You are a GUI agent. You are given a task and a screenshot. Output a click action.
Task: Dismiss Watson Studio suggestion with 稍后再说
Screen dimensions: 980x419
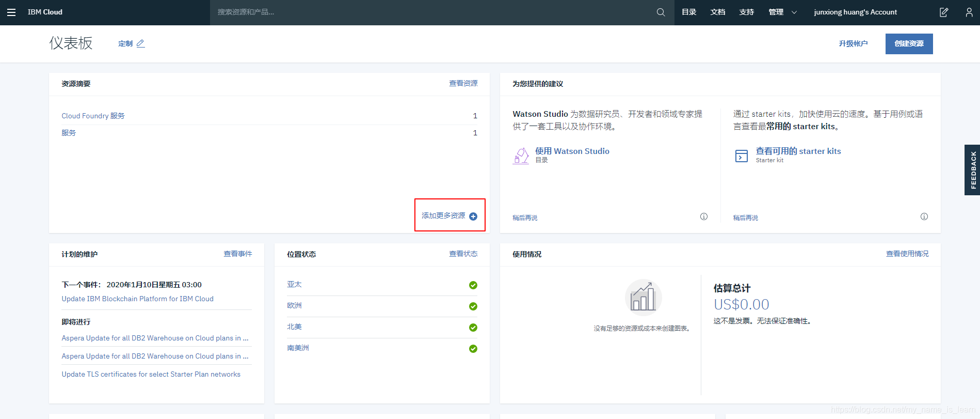[x=525, y=218]
